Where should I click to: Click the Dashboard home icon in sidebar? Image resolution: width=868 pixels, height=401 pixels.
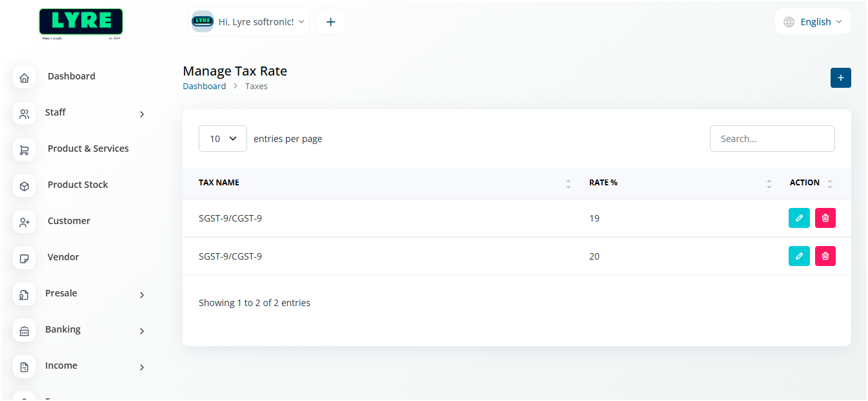point(25,77)
